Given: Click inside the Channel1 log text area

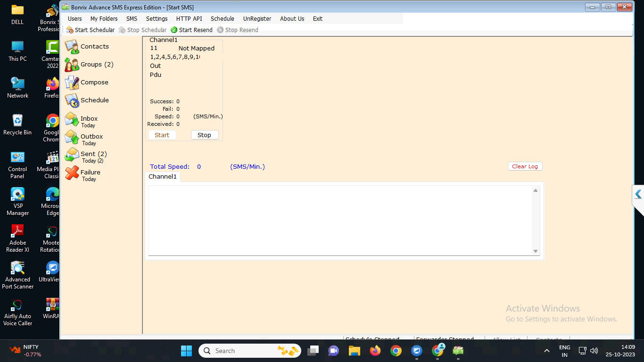Looking at the screenshot, I should click(340, 221).
